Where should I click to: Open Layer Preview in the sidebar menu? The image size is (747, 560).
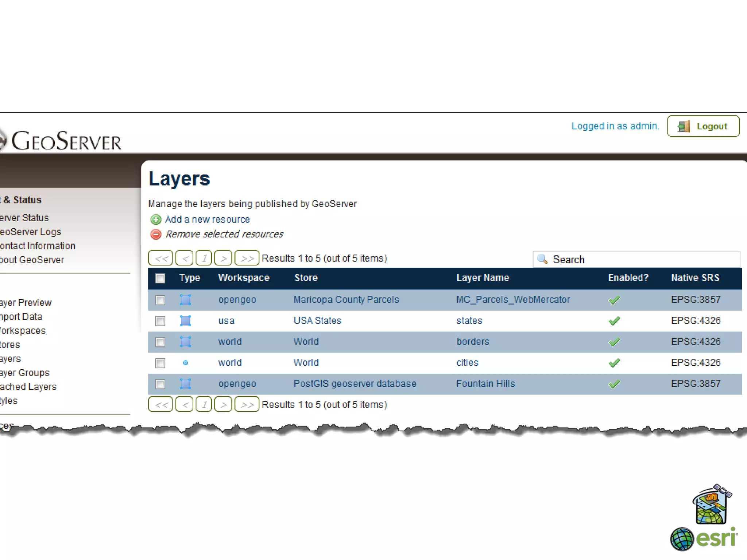tap(26, 303)
